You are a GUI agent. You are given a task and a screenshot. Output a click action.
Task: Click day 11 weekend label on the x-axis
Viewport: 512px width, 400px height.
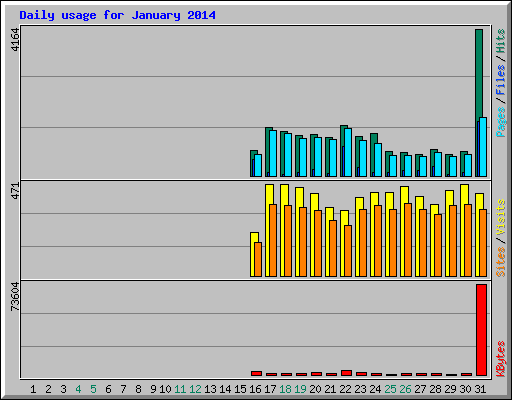[x=180, y=389]
